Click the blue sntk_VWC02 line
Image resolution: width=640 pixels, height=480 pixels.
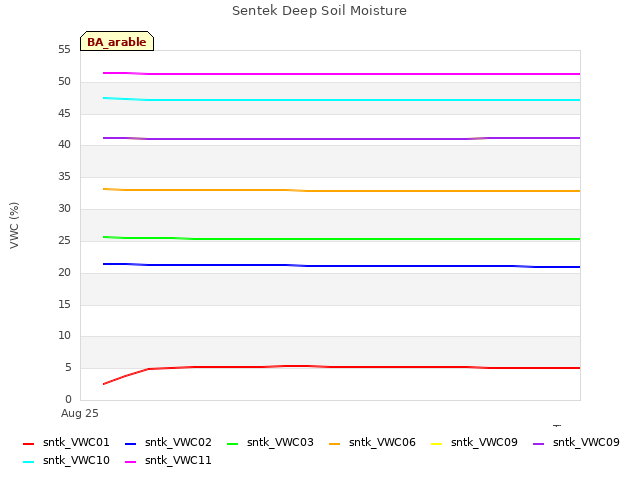click(342, 266)
